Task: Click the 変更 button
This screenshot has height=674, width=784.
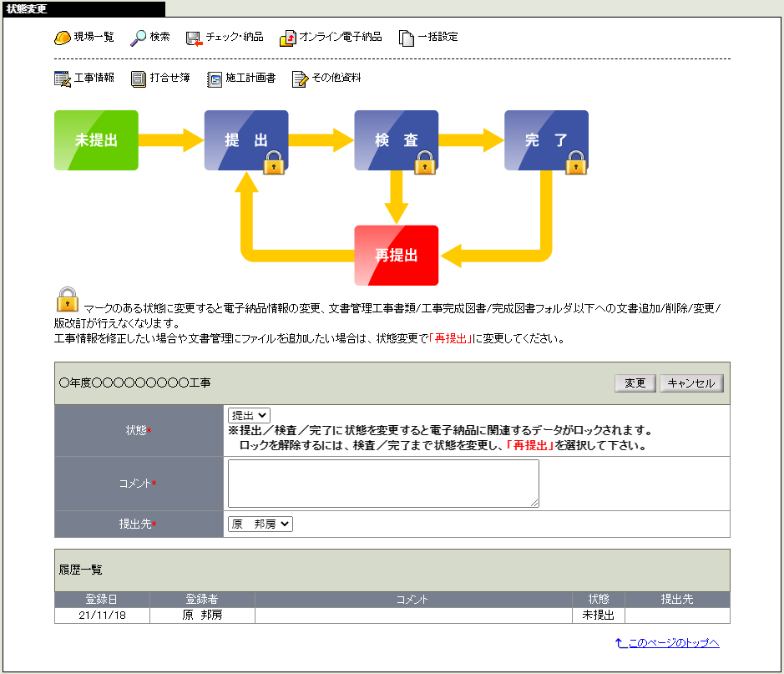Action: [635, 383]
